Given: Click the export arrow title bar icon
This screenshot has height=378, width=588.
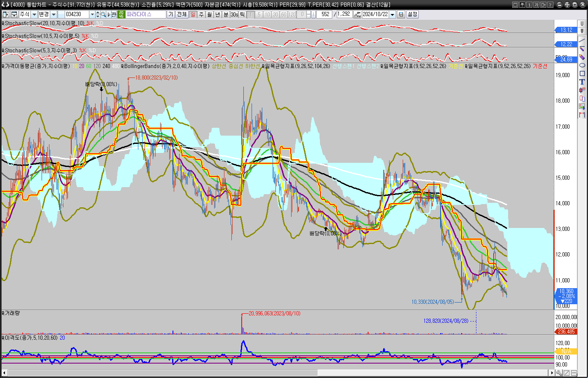Looking at the screenshot, I should point(543,5).
